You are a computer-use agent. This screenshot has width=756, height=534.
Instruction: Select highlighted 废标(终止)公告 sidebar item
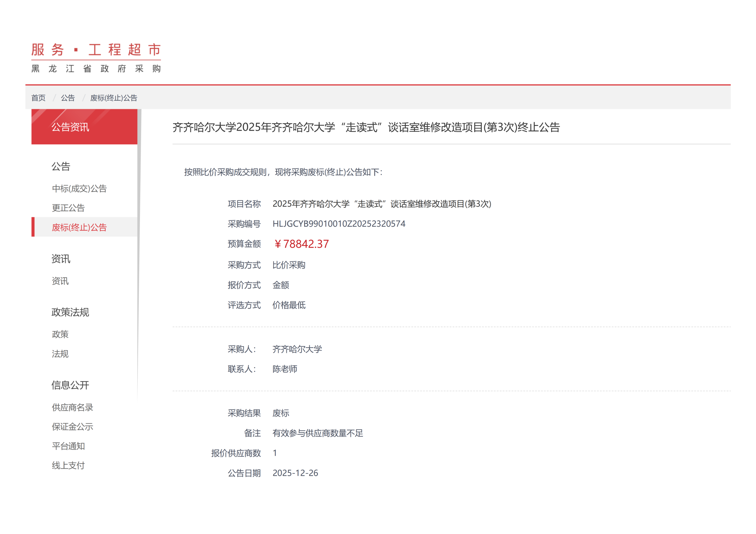pyautogui.click(x=79, y=227)
